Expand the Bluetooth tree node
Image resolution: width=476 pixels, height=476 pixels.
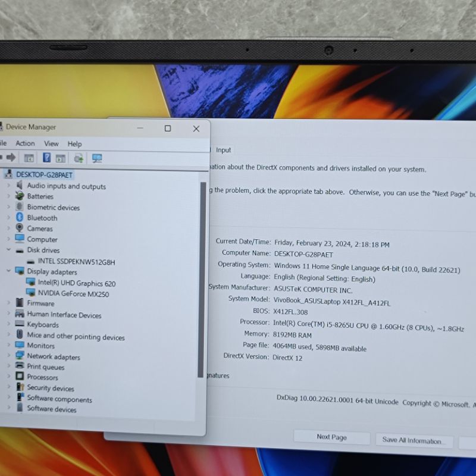8,217
